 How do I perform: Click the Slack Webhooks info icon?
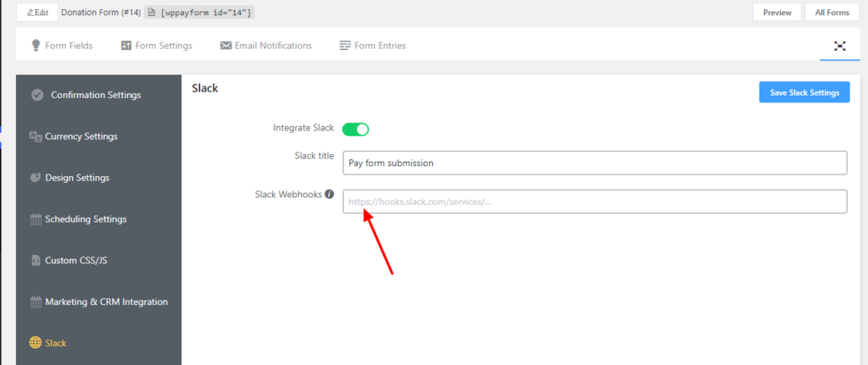pyautogui.click(x=330, y=194)
